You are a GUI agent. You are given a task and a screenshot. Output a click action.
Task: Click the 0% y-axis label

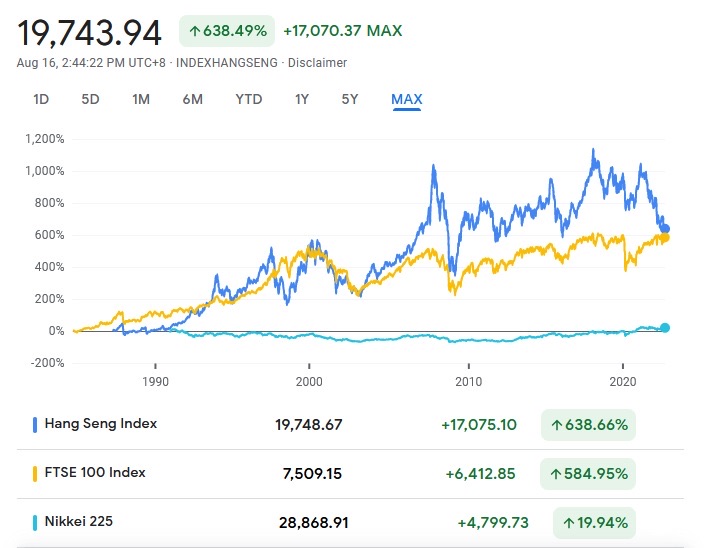pos(57,331)
